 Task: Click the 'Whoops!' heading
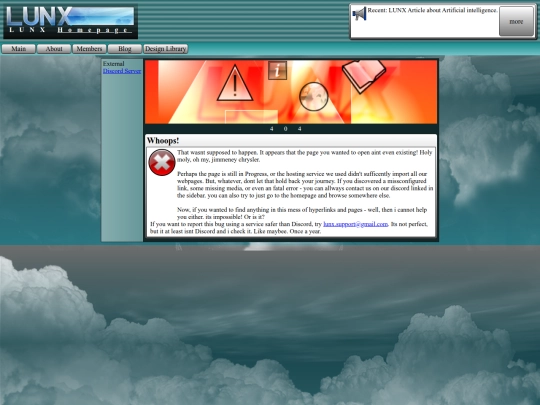[163, 141]
